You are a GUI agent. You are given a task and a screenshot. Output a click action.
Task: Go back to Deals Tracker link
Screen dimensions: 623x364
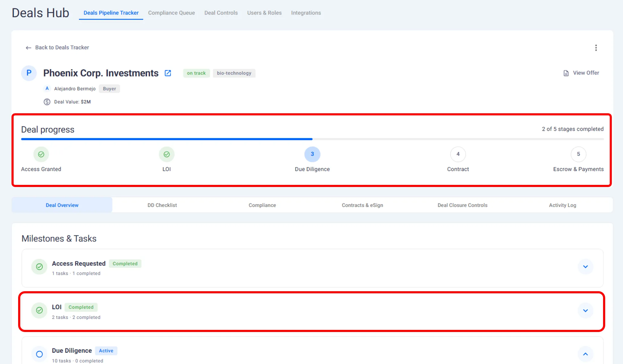[x=62, y=47]
